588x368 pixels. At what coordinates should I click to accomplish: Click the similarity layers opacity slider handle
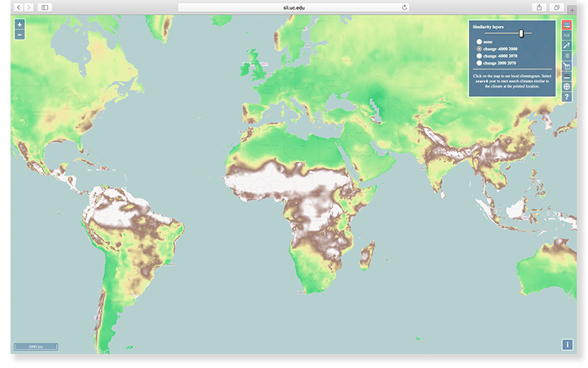521,33
